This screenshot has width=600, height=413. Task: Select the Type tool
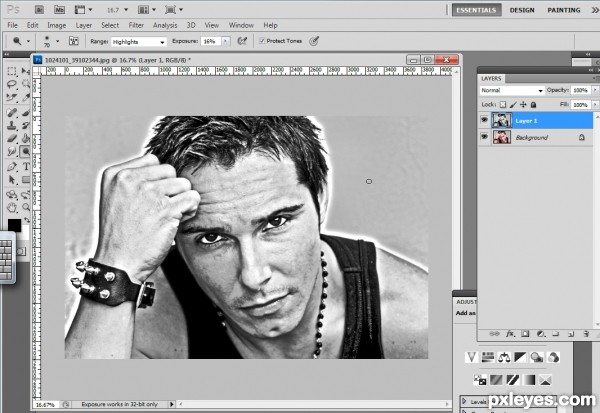tap(26, 166)
